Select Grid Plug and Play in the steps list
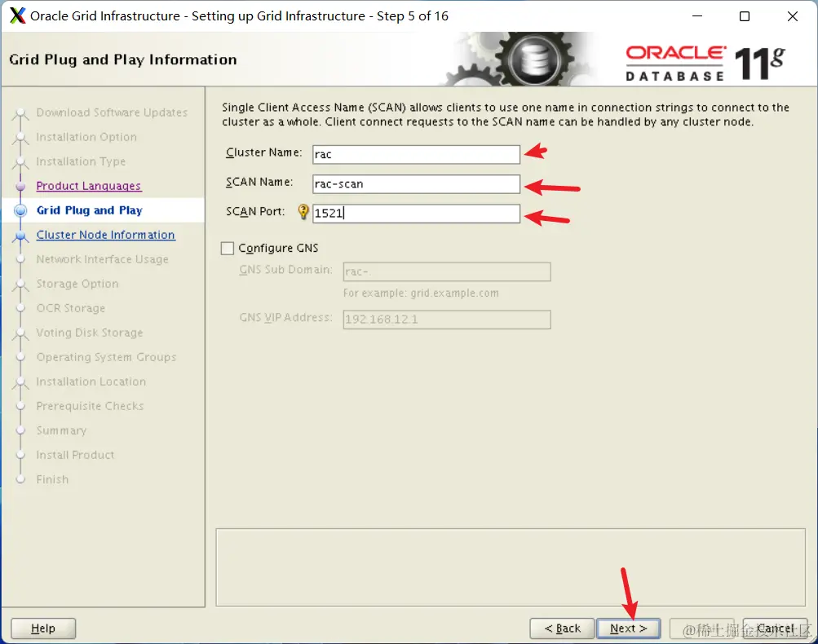 tap(89, 210)
